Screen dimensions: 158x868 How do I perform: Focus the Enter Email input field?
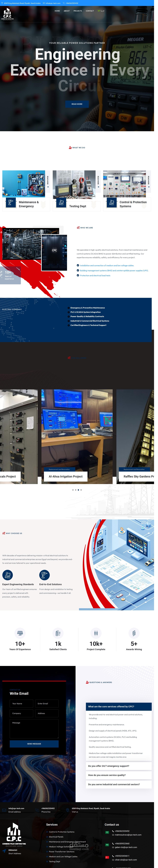(47, 704)
